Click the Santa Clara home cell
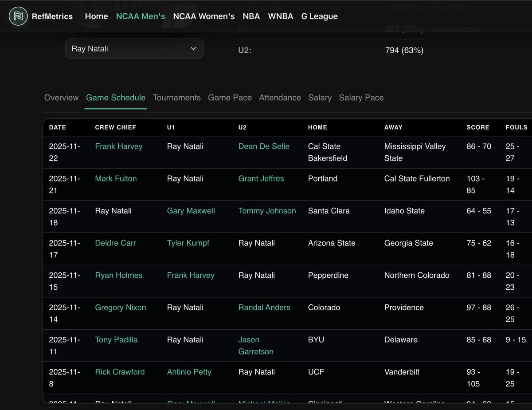The height and width of the screenshot is (410, 532). tap(329, 211)
